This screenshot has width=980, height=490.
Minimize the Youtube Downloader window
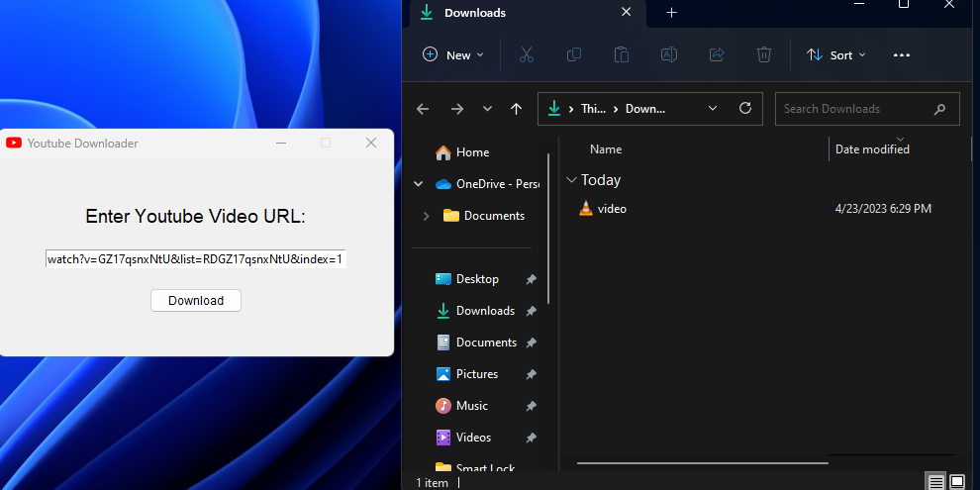point(281,144)
